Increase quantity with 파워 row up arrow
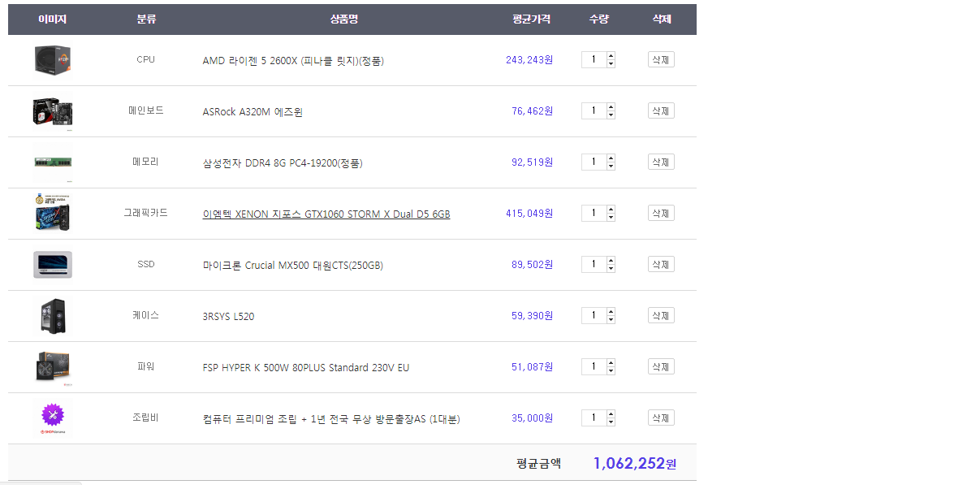Viewport: 980px width, 502px height. click(x=611, y=363)
